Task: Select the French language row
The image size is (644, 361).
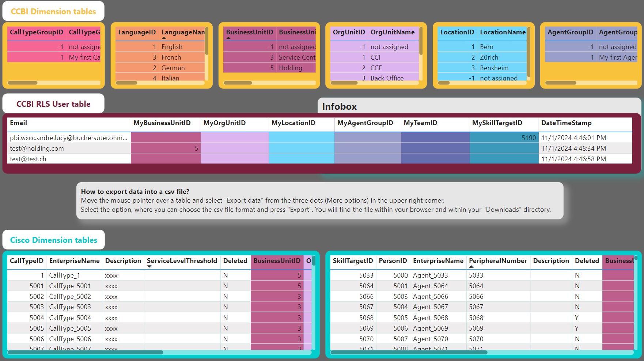Action: [160, 57]
